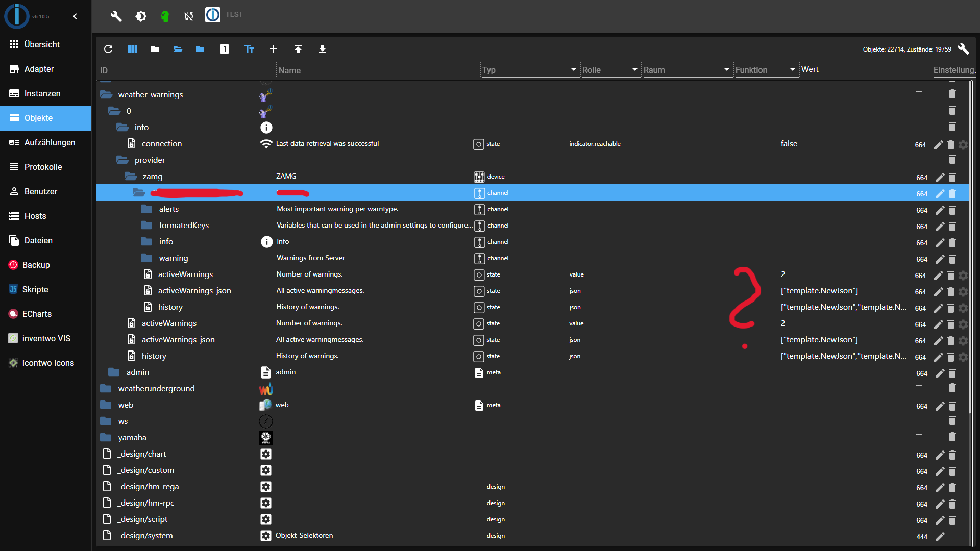
Task: Edit the connection state with pencil icon
Action: tap(938, 145)
